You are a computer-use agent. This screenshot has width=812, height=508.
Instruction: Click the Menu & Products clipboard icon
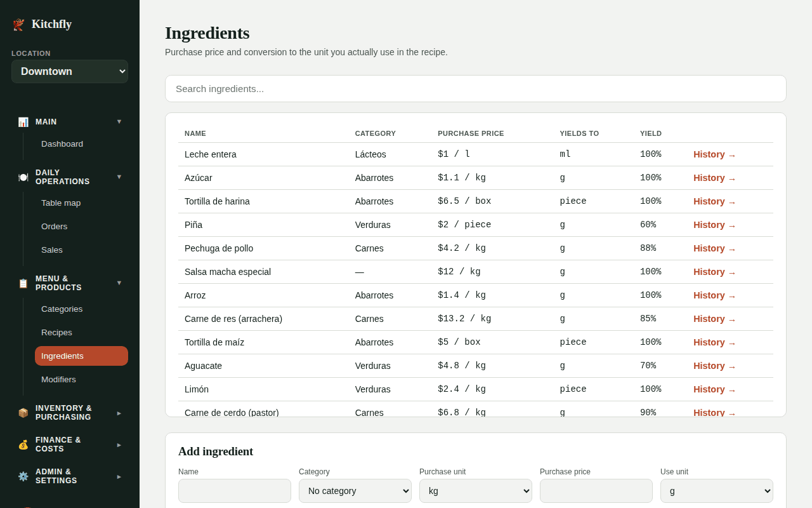click(x=23, y=283)
